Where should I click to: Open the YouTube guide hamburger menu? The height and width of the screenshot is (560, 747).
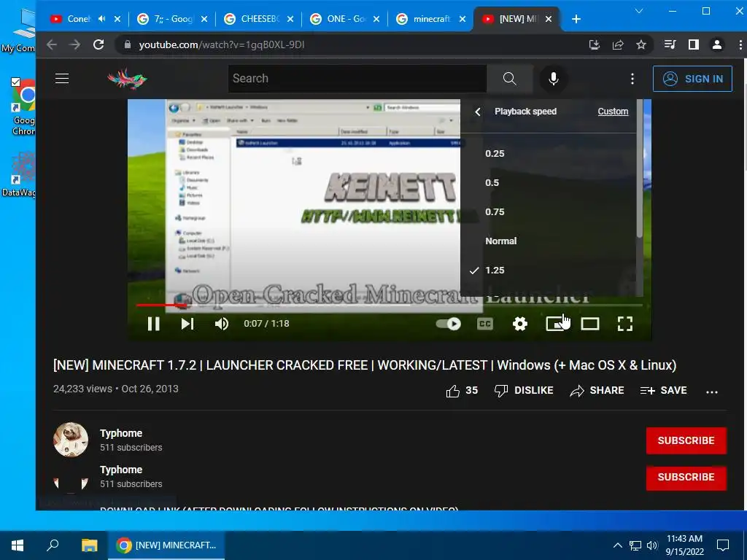(62, 79)
